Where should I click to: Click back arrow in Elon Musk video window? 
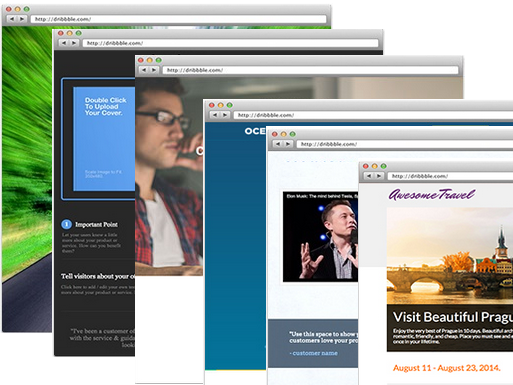point(278,144)
